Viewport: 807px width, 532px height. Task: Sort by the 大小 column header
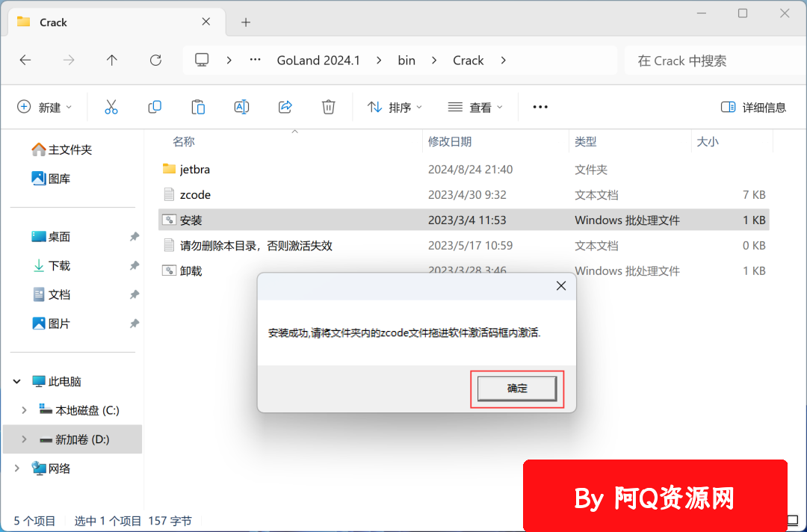click(707, 141)
